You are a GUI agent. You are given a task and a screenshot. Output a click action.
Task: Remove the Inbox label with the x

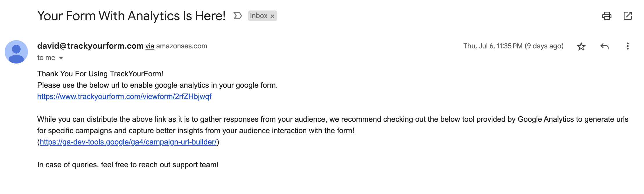(x=272, y=16)
